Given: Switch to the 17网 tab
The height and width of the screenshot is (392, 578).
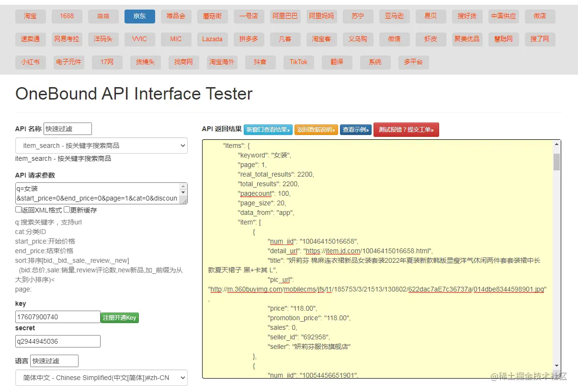Looking at the screenshot, I should point(107,62).
